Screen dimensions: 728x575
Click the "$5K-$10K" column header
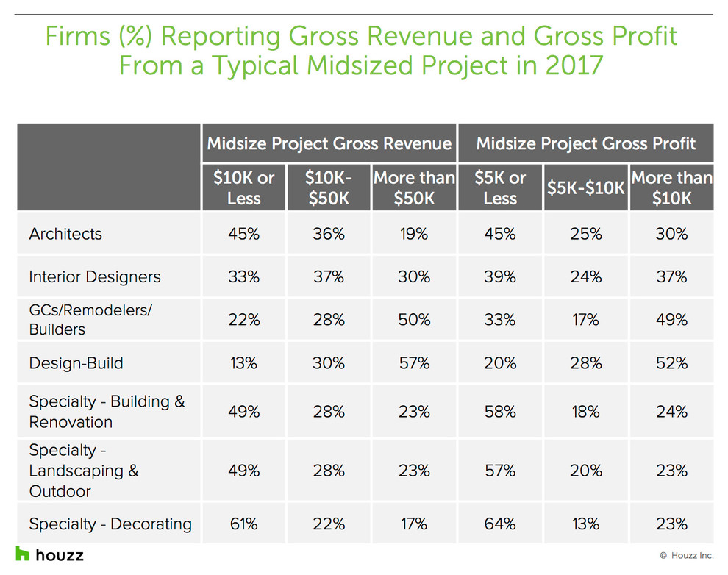click(585, 188)
